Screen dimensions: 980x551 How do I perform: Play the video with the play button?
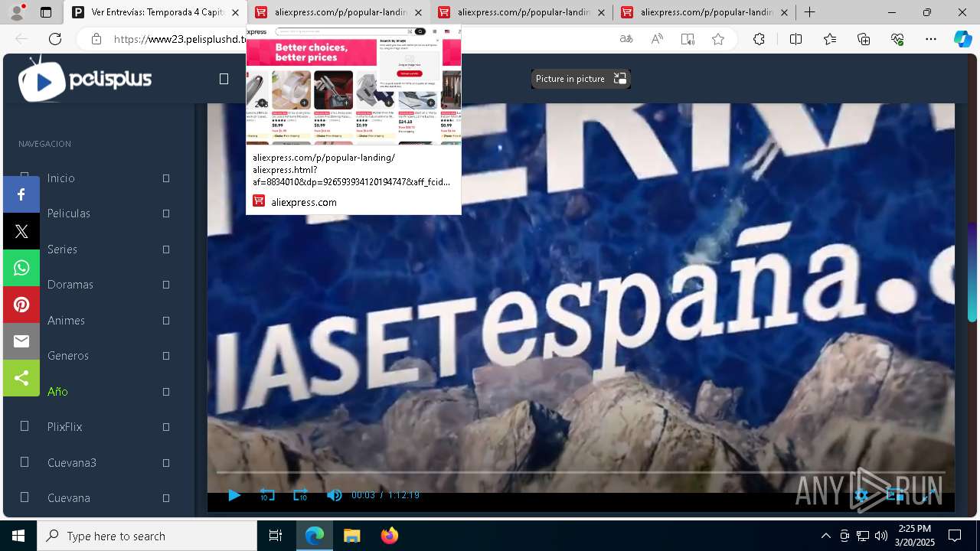tap(234, 495)
